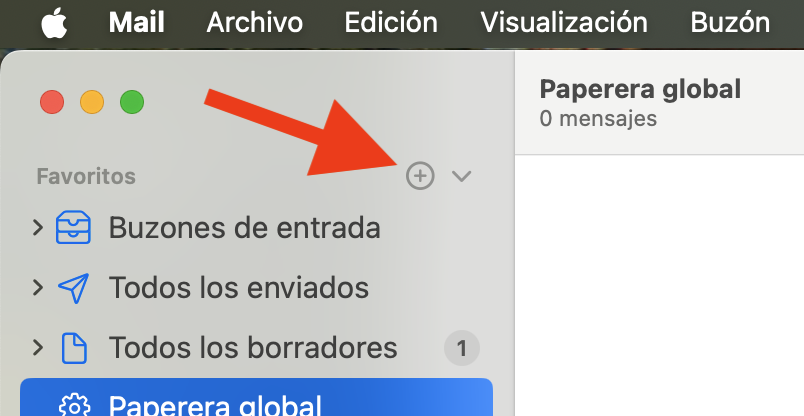The image size is (804, 416).
Task: Click the Paperera global gear icon
Action: click(x=74, y=405)
